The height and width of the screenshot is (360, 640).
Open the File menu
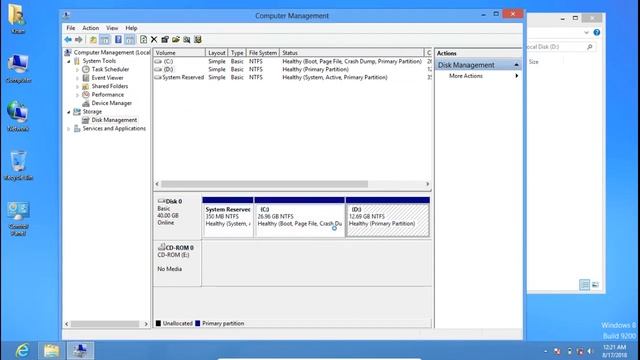[x=71, y=28]
